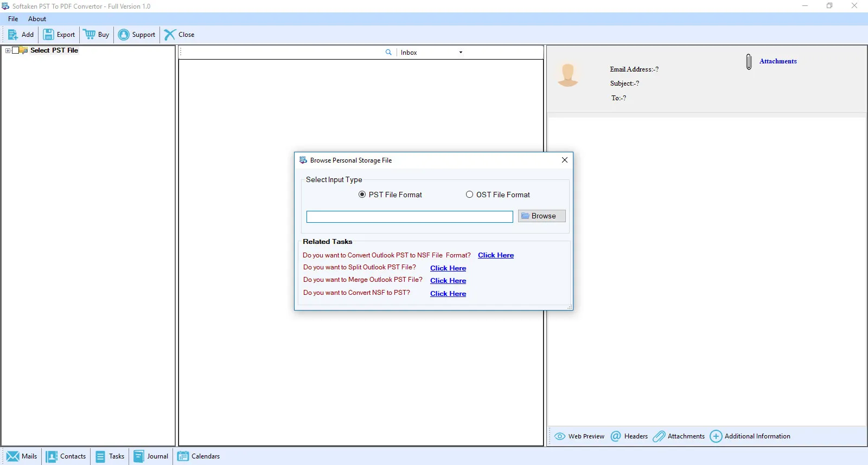
Task: Click the Close X icon in toolbar
Action: [170, 35]
